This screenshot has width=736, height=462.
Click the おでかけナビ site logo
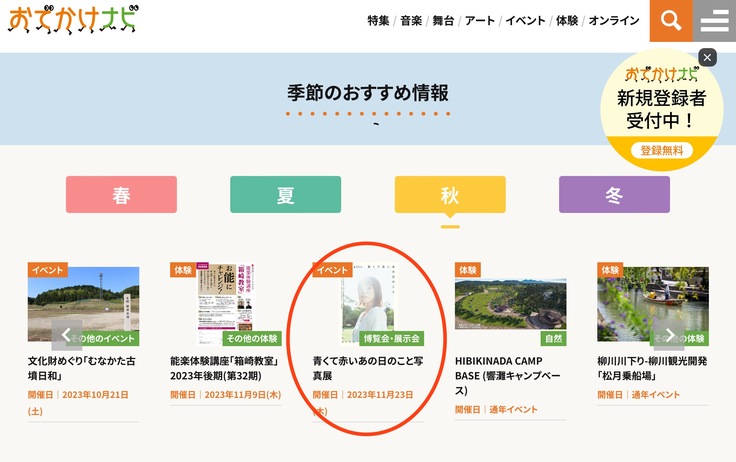tap(74, 20)
